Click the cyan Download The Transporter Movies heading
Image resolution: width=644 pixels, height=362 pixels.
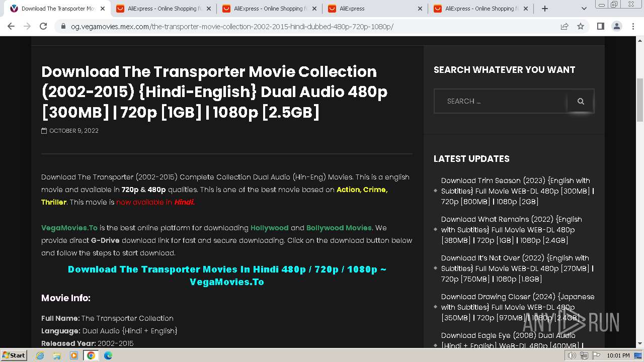(x=227, y=276)
